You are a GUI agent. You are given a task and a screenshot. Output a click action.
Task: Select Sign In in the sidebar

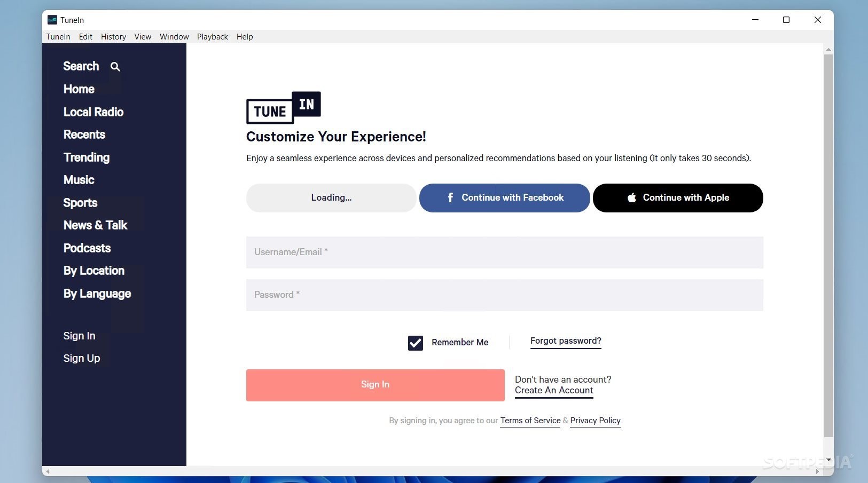pyautogui.click(x=79, y=336)
